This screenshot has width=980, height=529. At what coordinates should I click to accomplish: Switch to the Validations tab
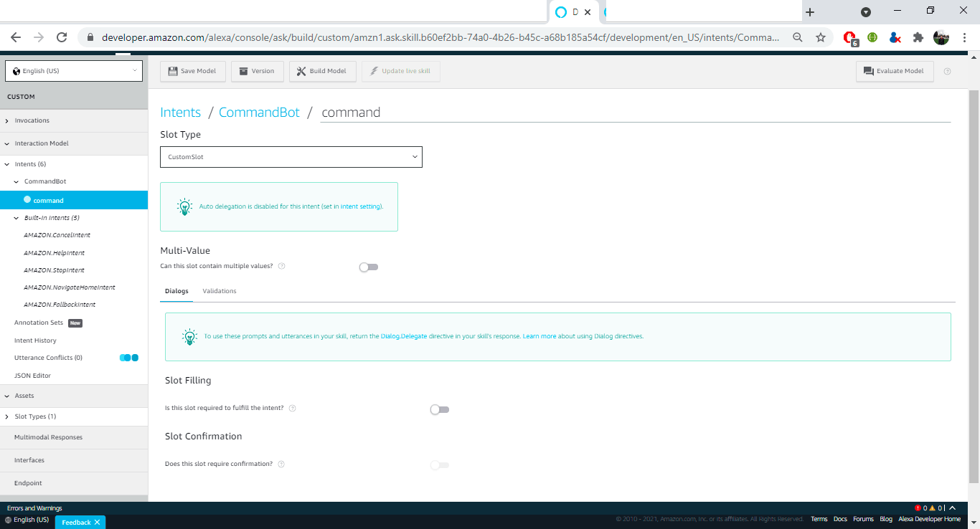tap(220, 291)
